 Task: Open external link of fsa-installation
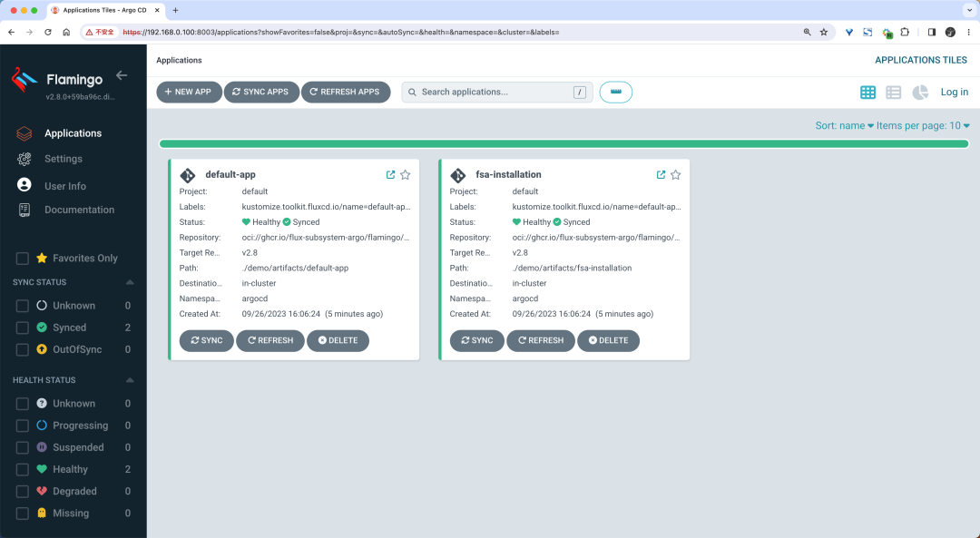pos(661,175)
